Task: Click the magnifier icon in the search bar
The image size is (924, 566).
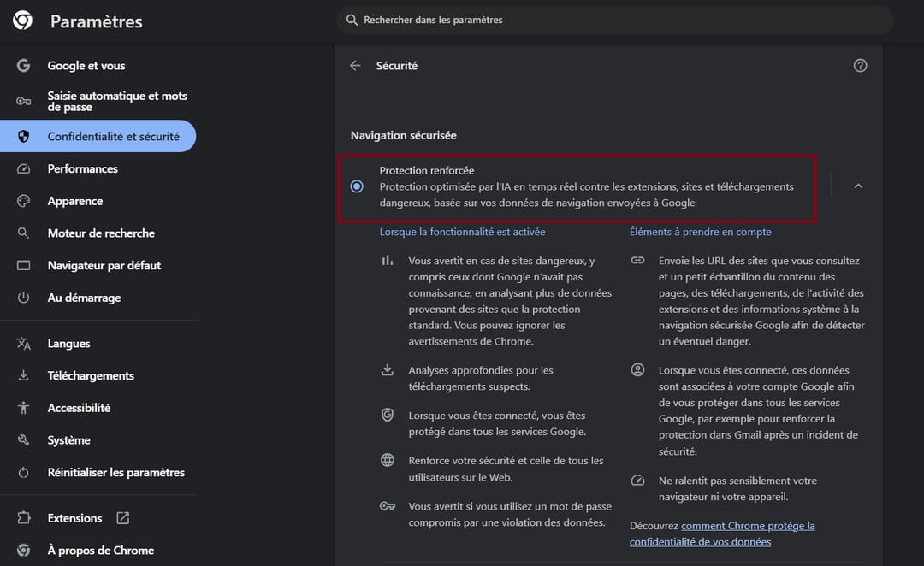Action: tap(352, 20)
